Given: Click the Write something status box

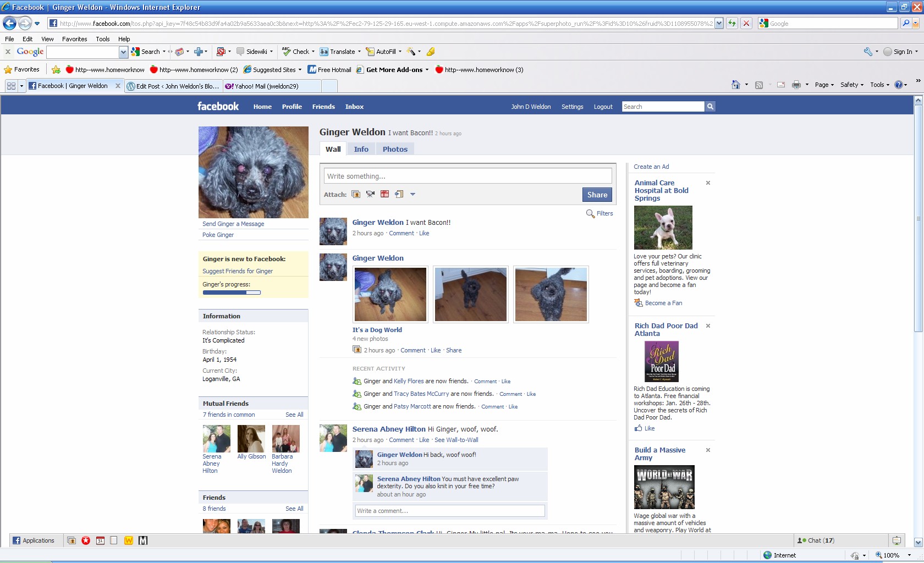Looking at the screenshot, I should coord(468,176).
